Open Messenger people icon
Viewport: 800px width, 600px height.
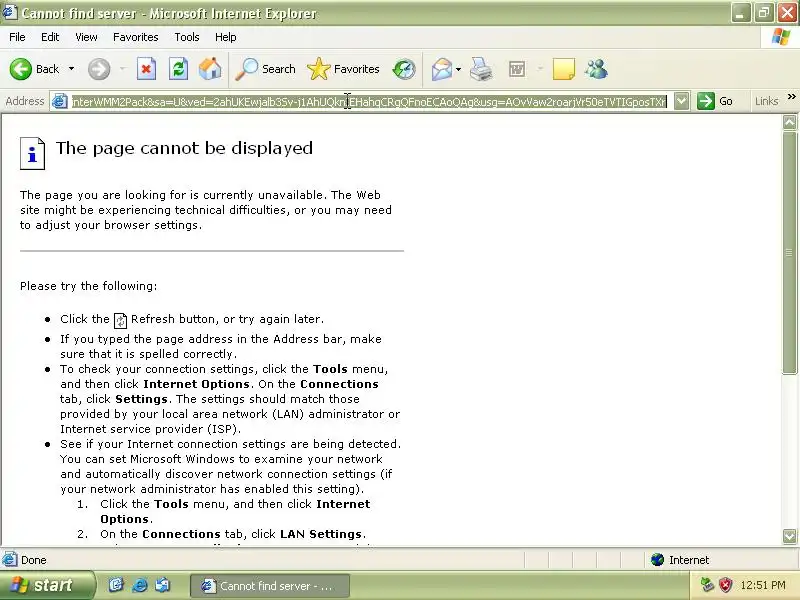click(596, 69)
